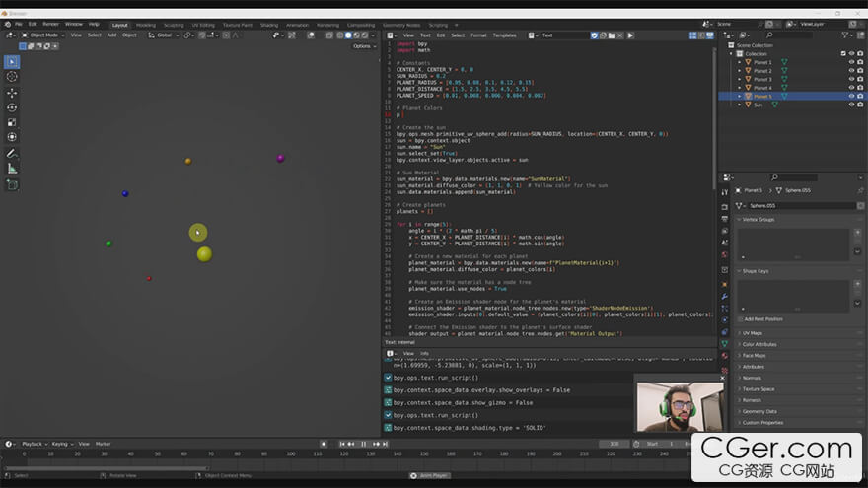Open the Global transform orientation dropdown
The width and height of the screenshot is (868, 488).
pyautogui.click(x=164, y=35)
